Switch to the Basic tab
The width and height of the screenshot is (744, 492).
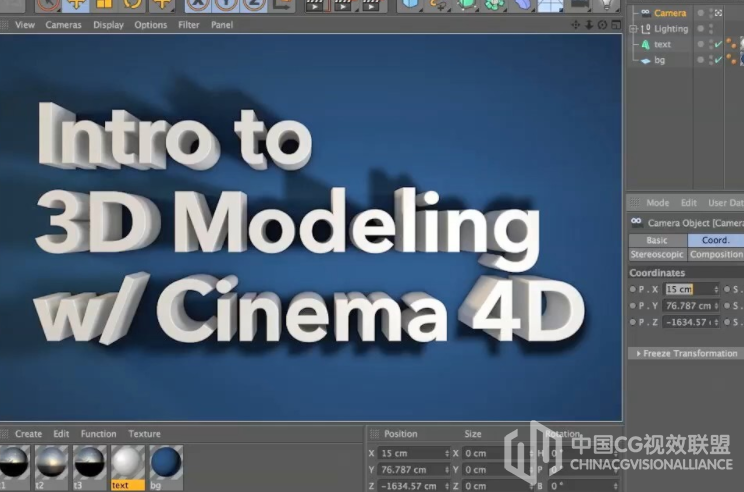tap(657, 241)
